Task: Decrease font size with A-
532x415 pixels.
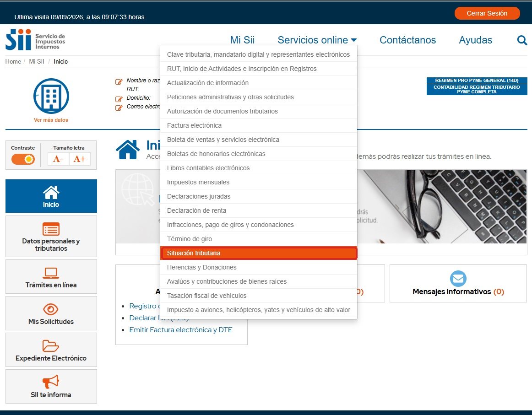Action: 58,159
